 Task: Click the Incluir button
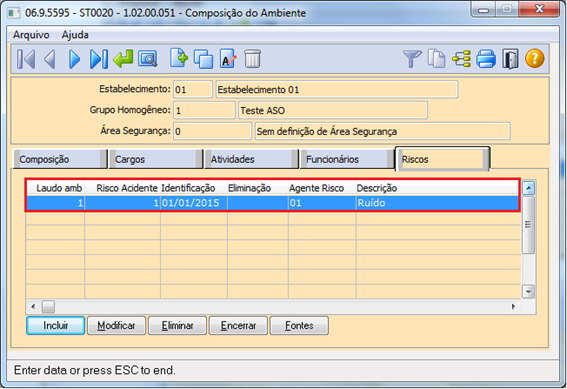click(56, 326)
